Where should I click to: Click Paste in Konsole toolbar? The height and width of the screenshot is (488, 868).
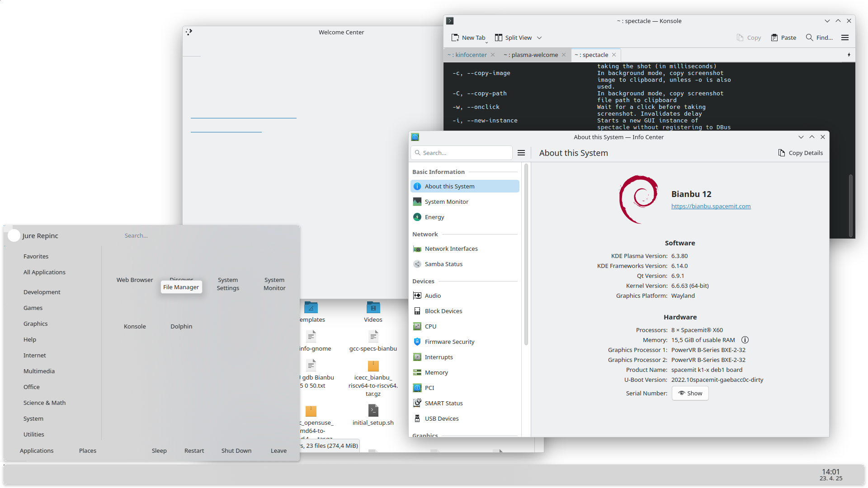783,38
